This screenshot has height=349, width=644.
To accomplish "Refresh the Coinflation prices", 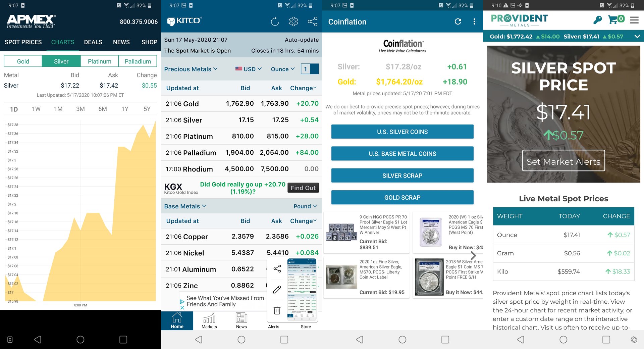I will coord(458,22).
